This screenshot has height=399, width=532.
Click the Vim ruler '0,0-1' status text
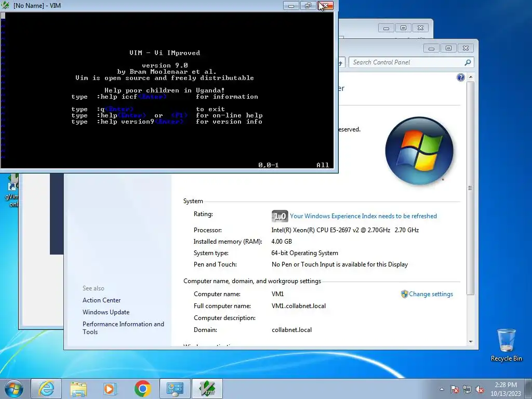pos(269,165)
